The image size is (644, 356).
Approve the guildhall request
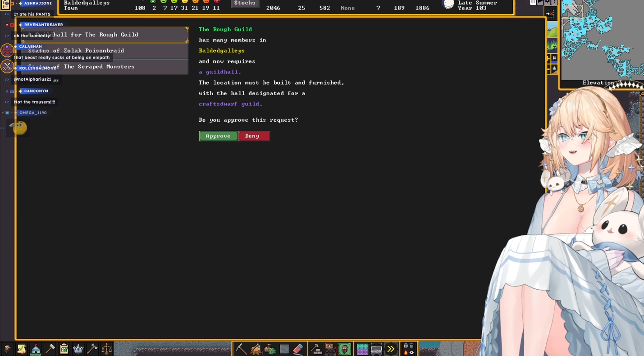coord(218,136)
